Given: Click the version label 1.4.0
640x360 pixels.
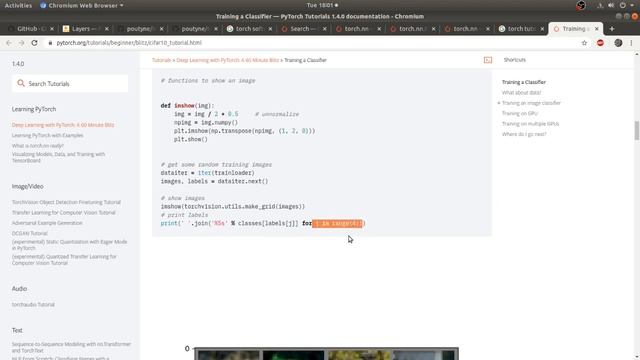Looking at the screenshot, I should (18, 64).
